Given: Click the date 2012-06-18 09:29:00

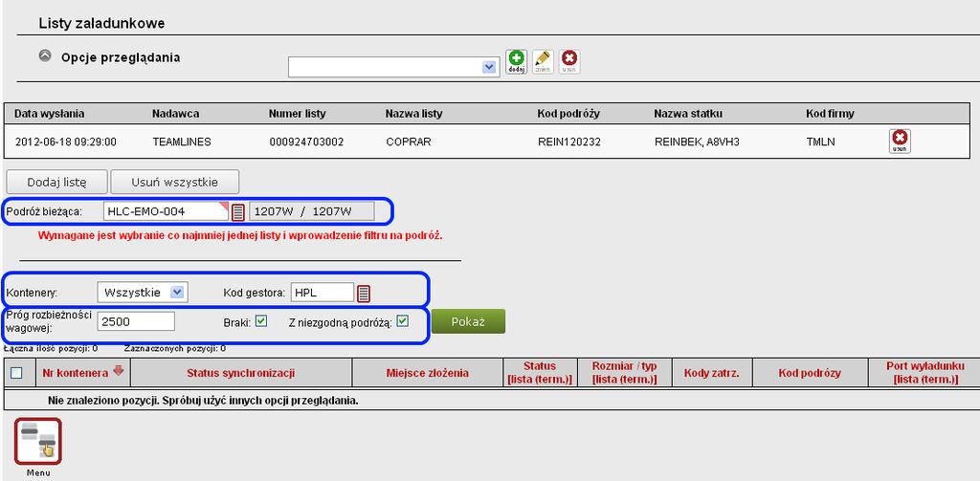Looking at the screenshot, I should (66, 142).
